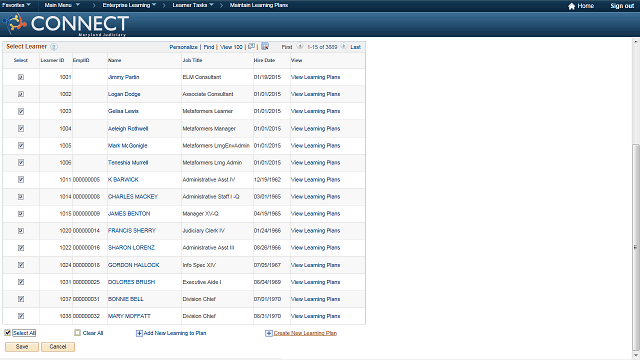Open the Main Menu dropdown

pyautogui.click(x=62, y=5)
